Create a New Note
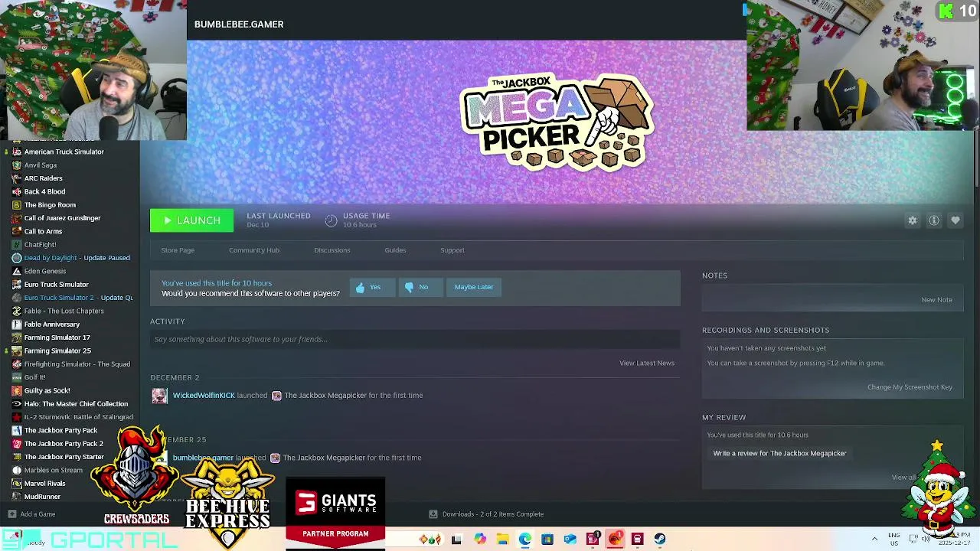The image size is (980, 551). pyautogui.click(x=937, y=300)
